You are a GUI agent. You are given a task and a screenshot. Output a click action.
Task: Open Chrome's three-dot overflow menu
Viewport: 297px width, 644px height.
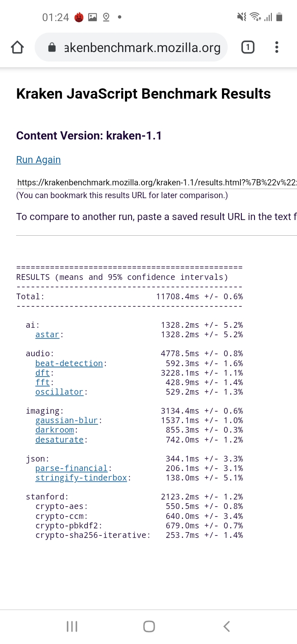pyautogui.click(x=277, y=47)
